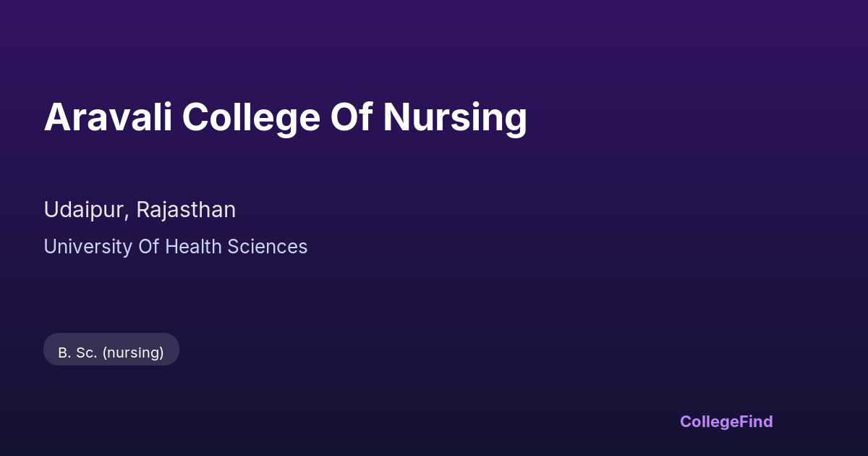Click "B. Sc." inside the course pill
Image resolution: width=868 pixels, height=456 pixels.
tap(77, 352)
